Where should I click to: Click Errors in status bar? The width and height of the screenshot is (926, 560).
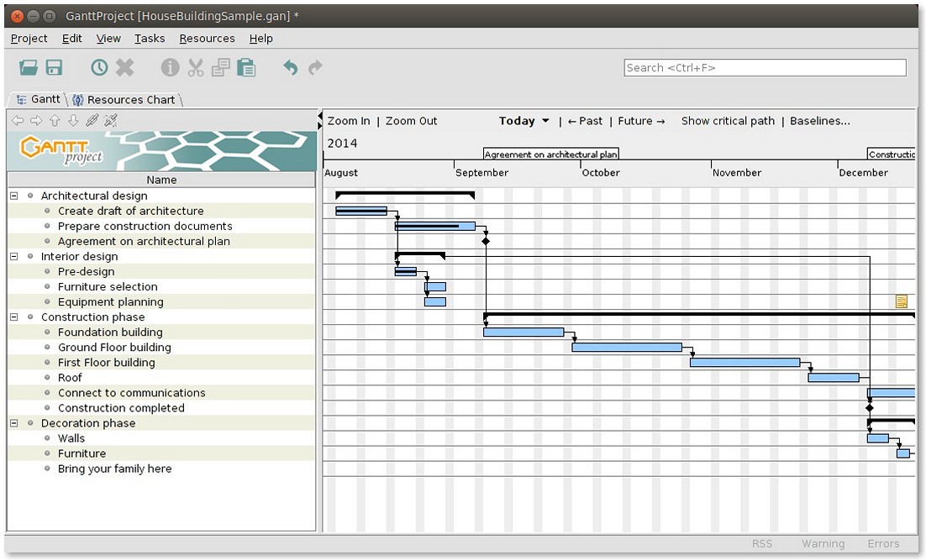click(x=883, y=543)
